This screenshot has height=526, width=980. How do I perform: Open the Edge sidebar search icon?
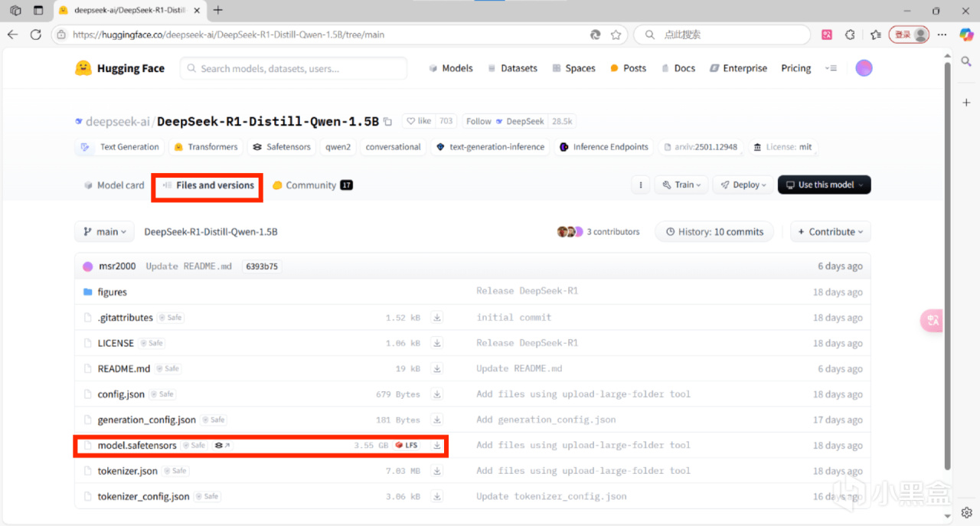point(966,61)
